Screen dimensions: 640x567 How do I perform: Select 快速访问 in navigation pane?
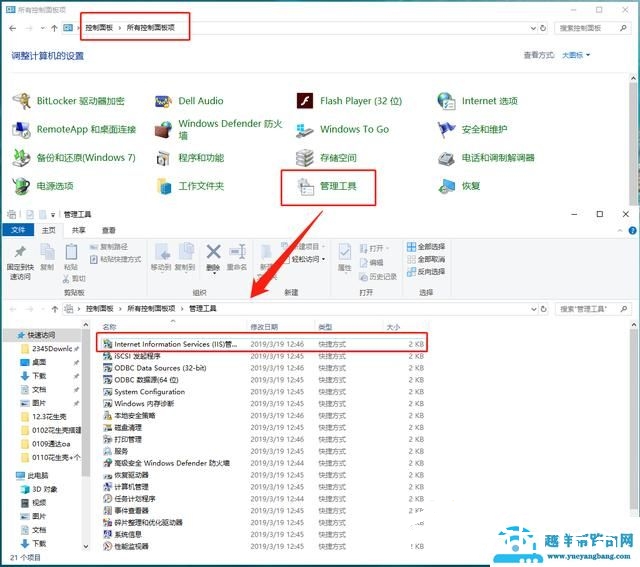point(41,335)
